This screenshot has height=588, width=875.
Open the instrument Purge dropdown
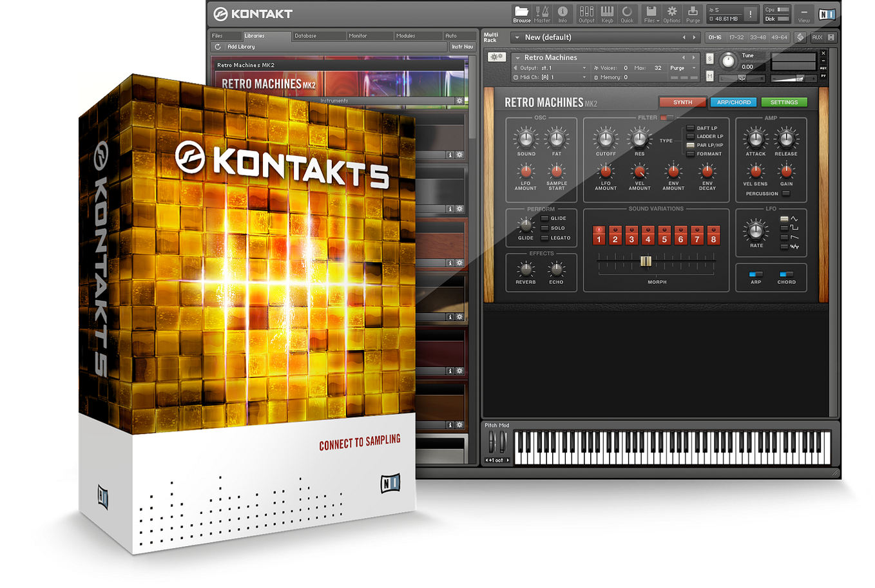click(682, 68)
